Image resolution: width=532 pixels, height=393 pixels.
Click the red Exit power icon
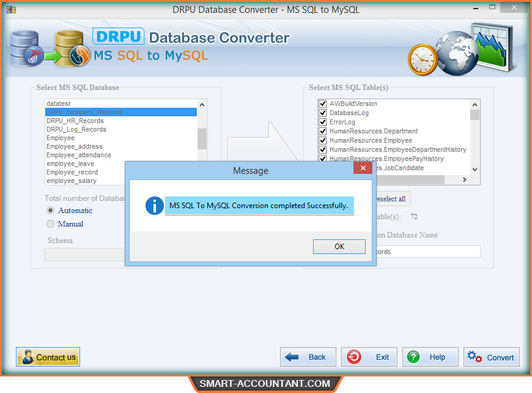pos(354,357)
